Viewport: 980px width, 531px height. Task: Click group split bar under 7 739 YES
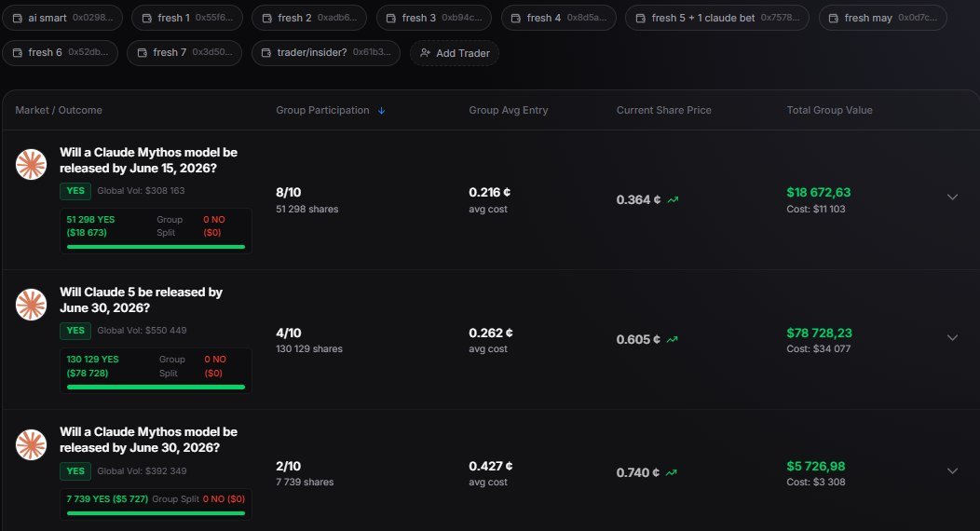point(156,513)
